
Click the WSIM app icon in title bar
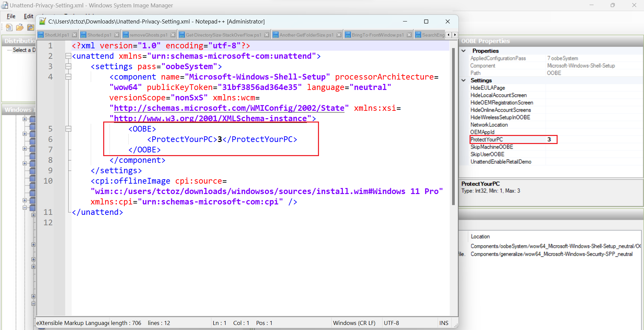point(4,5)
